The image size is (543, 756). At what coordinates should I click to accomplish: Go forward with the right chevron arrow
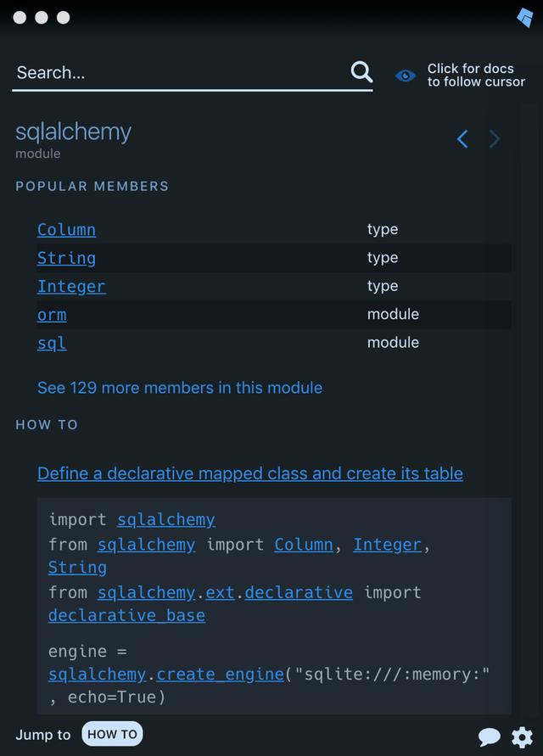tap(495, 139)
